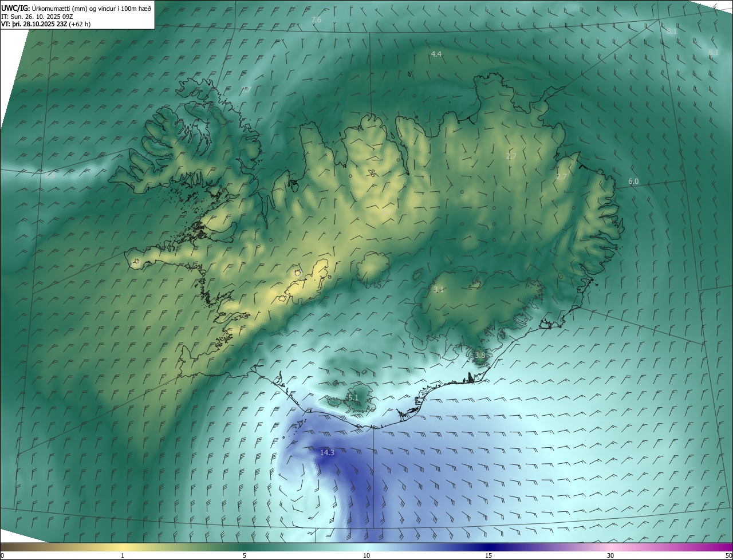Click the 3.8 value label near the coast

pos(480,355)
